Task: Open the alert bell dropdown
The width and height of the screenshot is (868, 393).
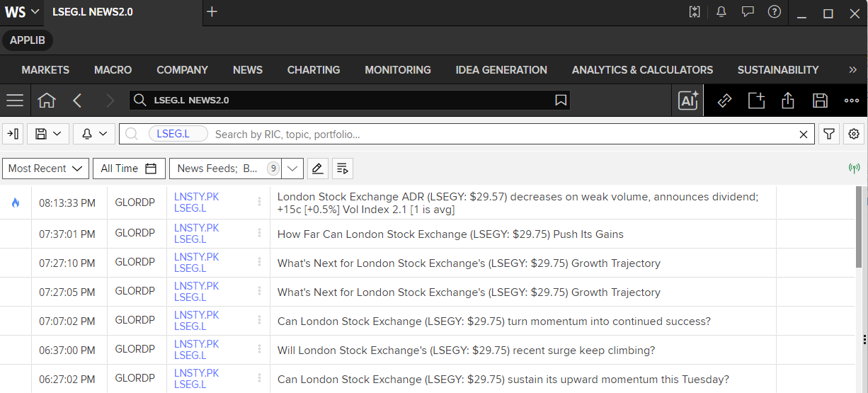Action: point(94,134)
